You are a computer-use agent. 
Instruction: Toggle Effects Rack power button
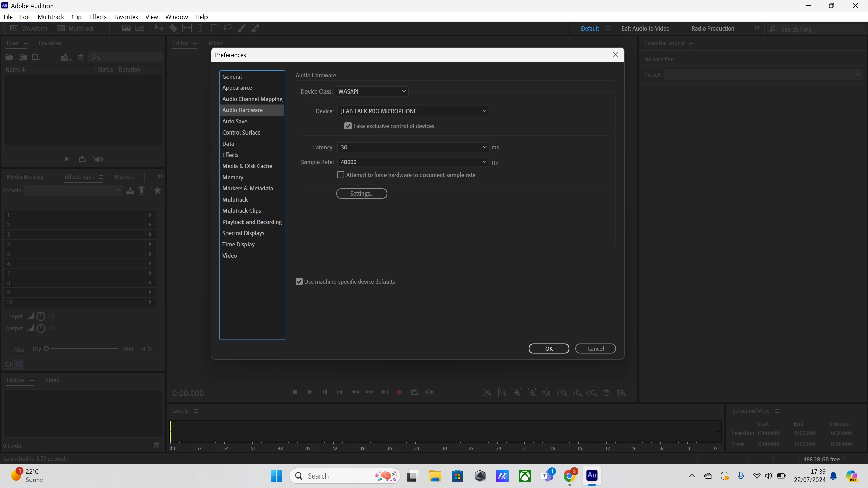8,364
